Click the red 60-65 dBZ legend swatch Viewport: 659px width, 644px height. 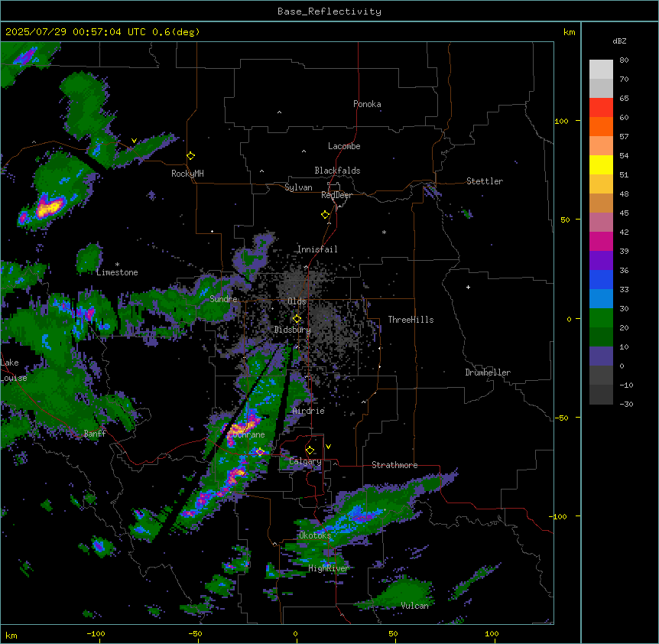click(x=601, y=107)
